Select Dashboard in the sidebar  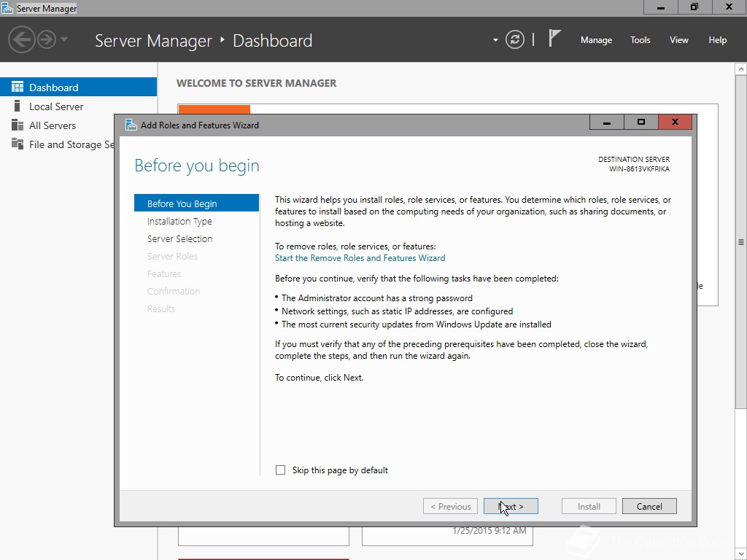(x=79, y=87)
